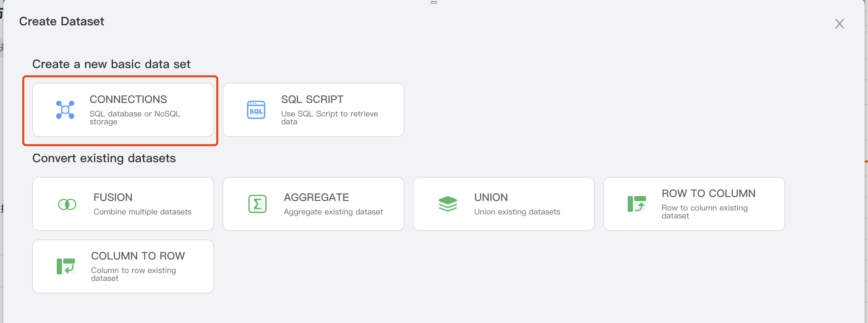The image size is (868, 323).
Task: Click 'Combine multiple datasets' description
Action: coord(142,211)
